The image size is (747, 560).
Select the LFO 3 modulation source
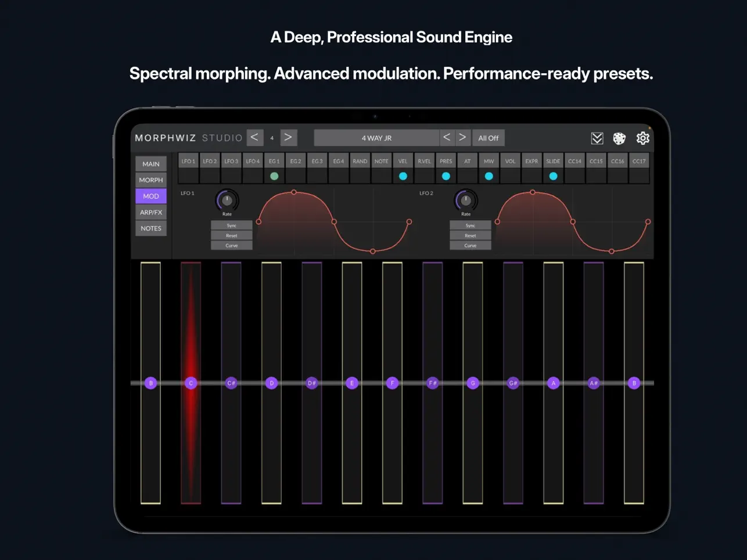tap(231, 161)
